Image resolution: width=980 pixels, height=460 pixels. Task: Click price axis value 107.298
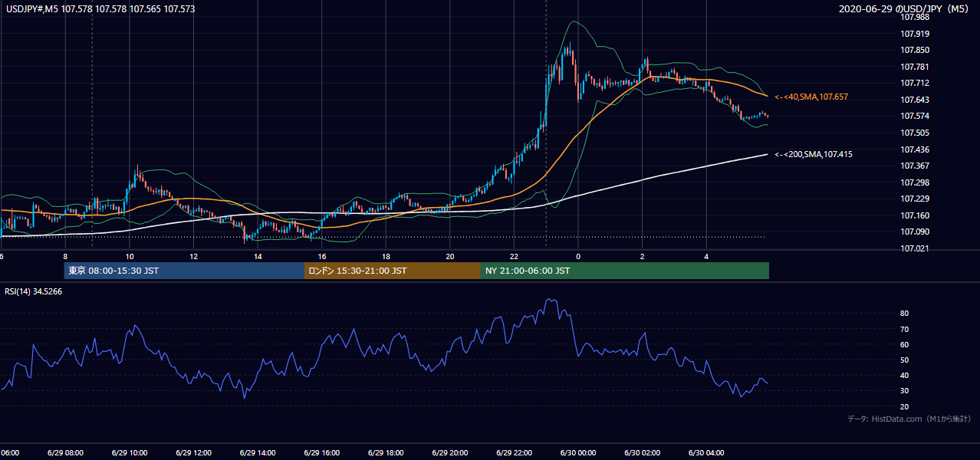coord(915,182)
